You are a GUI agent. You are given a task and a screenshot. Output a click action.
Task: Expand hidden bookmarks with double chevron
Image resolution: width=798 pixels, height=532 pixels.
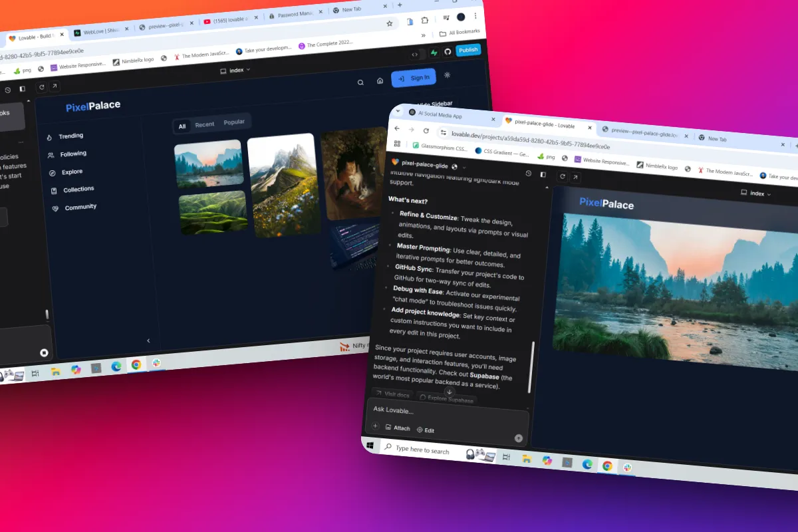424,35
